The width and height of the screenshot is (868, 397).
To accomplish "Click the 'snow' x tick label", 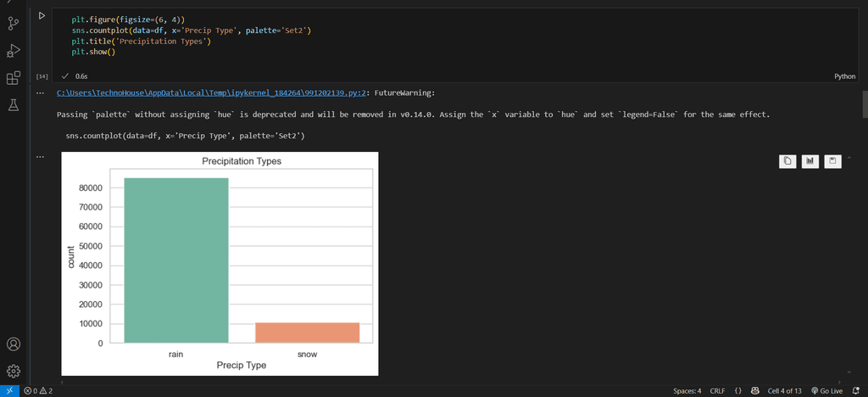I will tap(307, 354).
